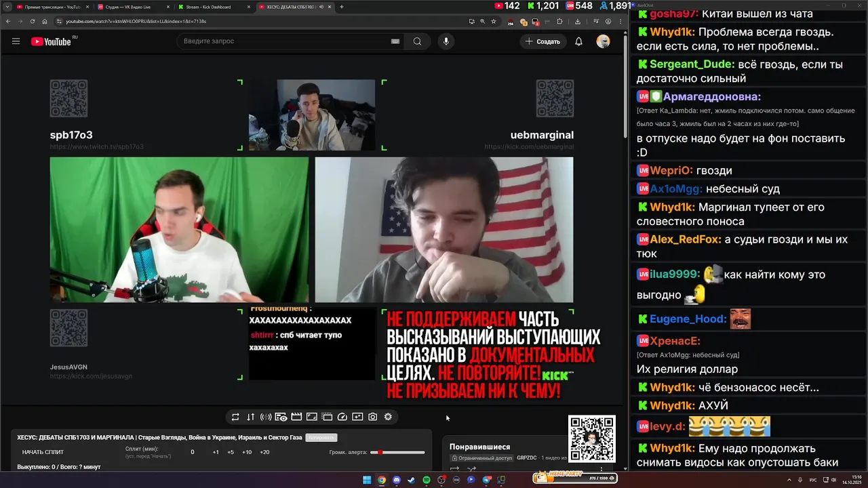
Task: Add +10 minutes to split
Action: [247, 452]
